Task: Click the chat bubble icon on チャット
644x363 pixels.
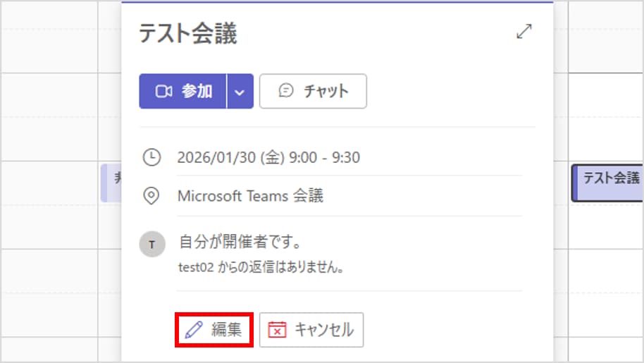Action: [286, 91]
